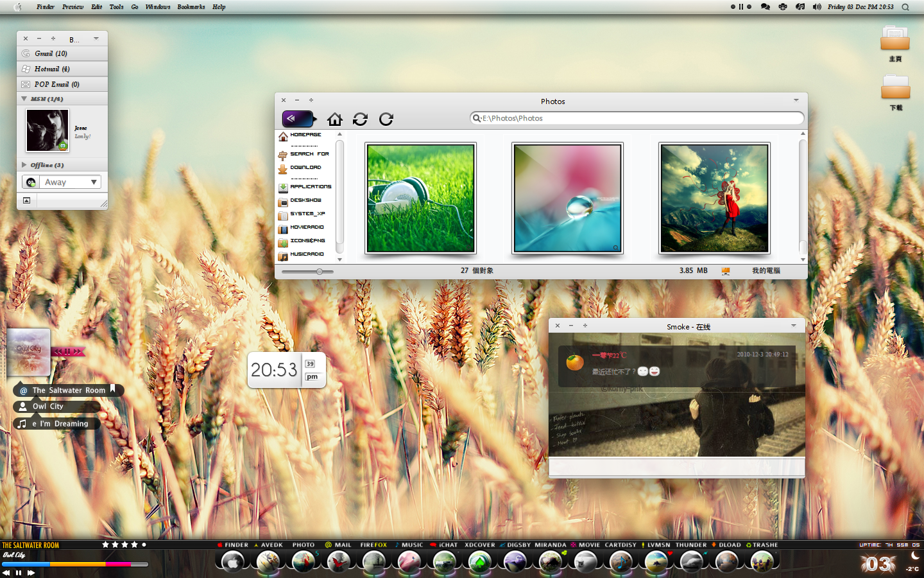Click the single-arrow reload icon in Photos

[386, 119]
